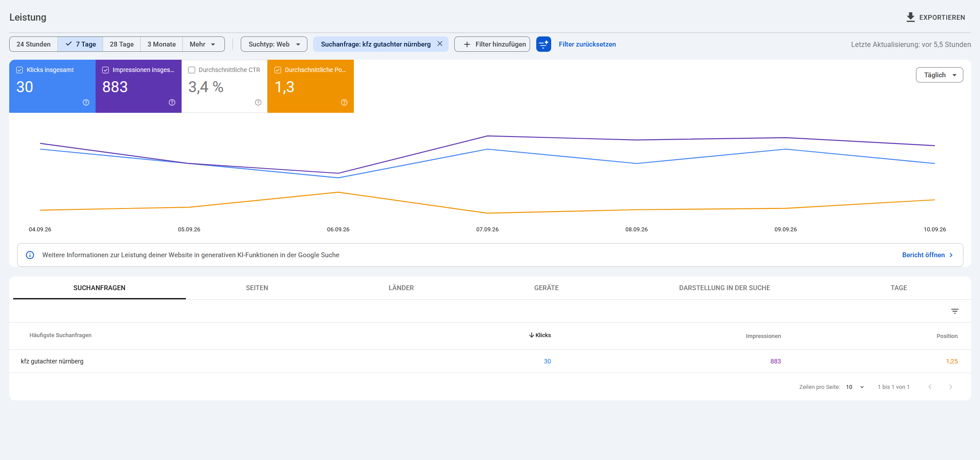Open help for Impressionen insgesamt card

pyautogui.click(x=172, y=102)
